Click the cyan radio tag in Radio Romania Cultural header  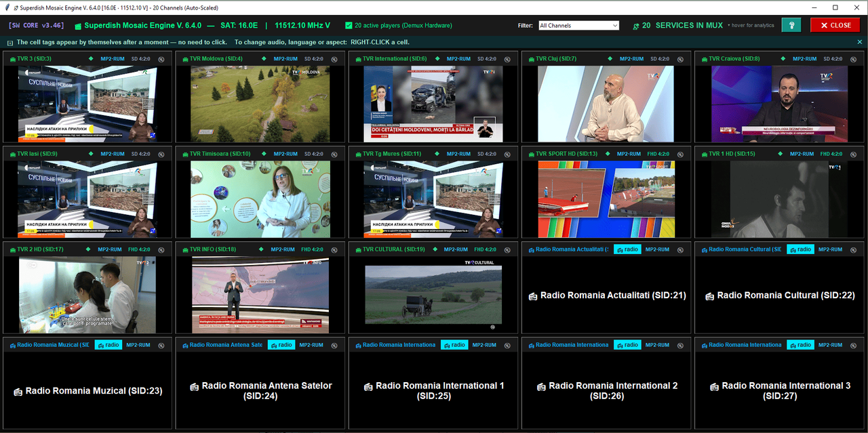pyautogui.click(x=800, y=249)
